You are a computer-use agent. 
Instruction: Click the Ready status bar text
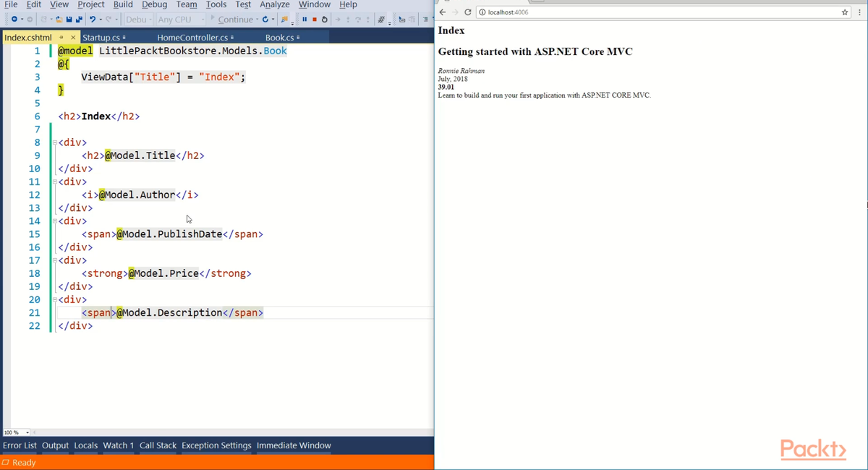[24, 463]
